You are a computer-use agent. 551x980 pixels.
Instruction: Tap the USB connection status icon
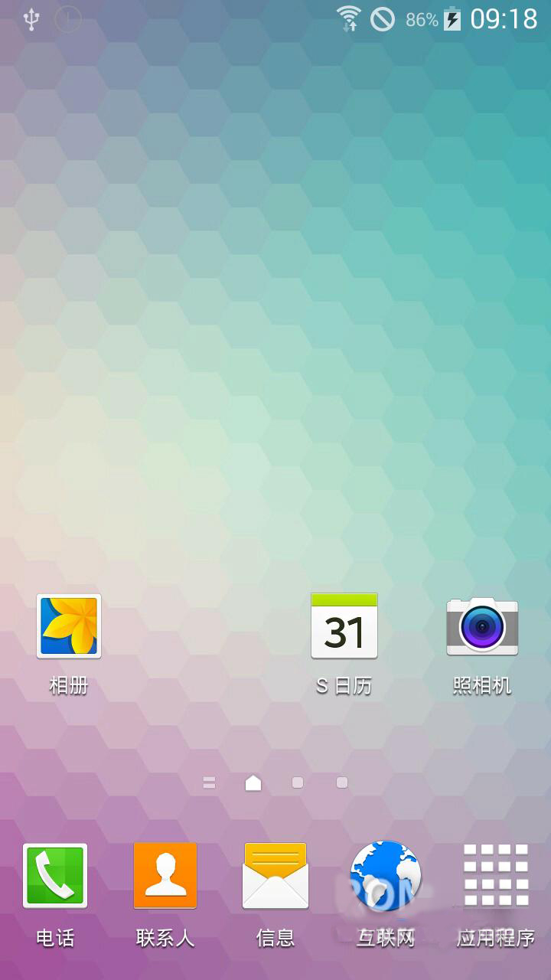(x=31, y=19)
